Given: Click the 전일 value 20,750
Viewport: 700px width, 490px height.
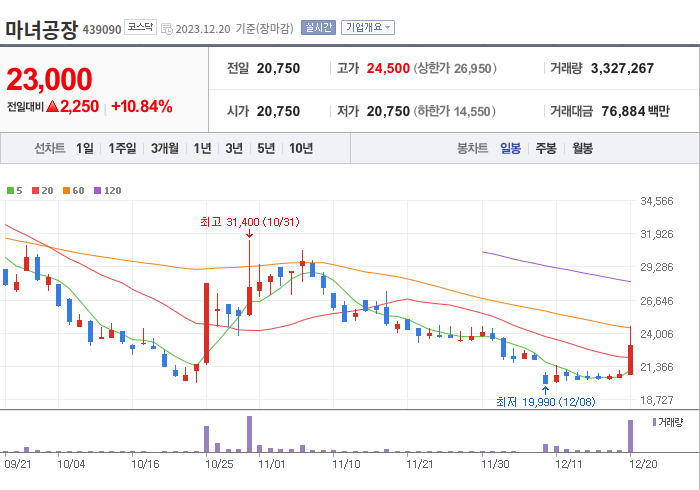Looking at the screenshot, I should [278, 68].
